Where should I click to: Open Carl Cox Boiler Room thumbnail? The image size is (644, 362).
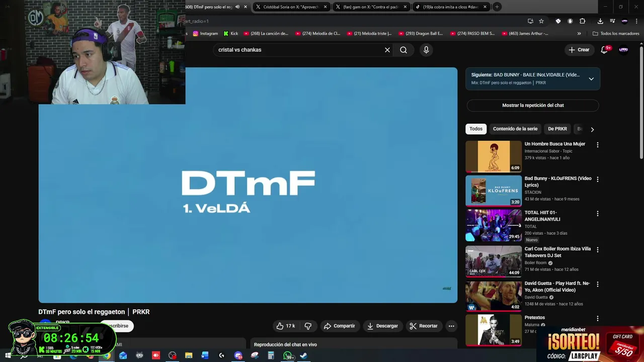[494, 261]
